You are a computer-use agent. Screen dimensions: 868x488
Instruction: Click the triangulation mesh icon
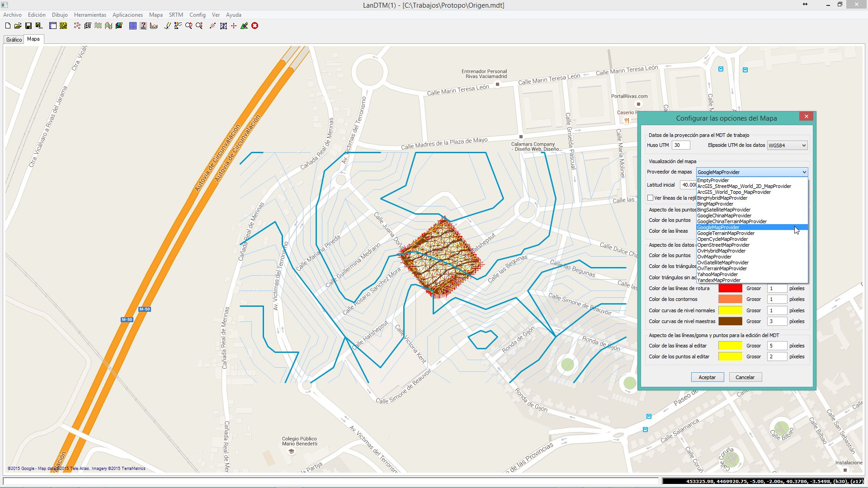pos(88,26)
